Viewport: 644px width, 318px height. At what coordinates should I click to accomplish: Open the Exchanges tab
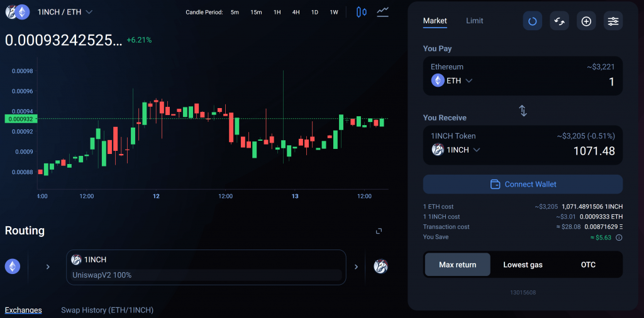23,310
